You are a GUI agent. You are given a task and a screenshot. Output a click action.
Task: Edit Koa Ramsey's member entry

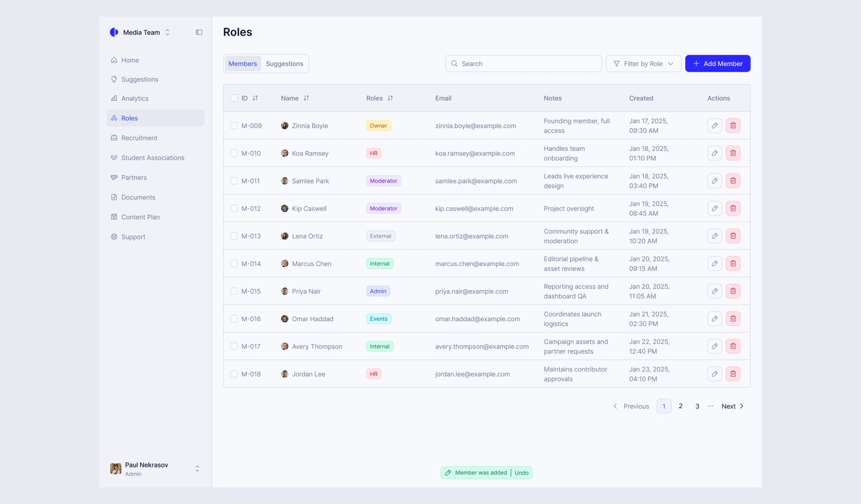(714, 153)
